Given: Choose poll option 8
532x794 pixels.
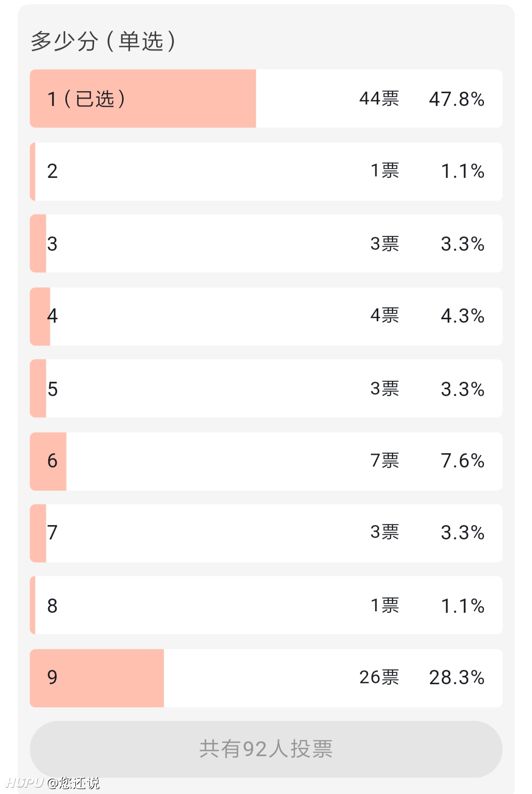Looking at the screenshot, I should pyautogui.click(x=266, y=605).
